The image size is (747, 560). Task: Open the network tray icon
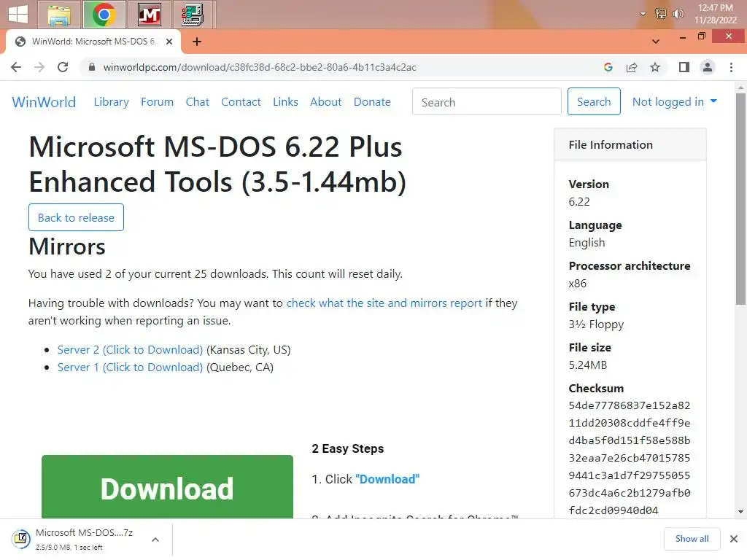pyautogui.click(x=660, y=14)
